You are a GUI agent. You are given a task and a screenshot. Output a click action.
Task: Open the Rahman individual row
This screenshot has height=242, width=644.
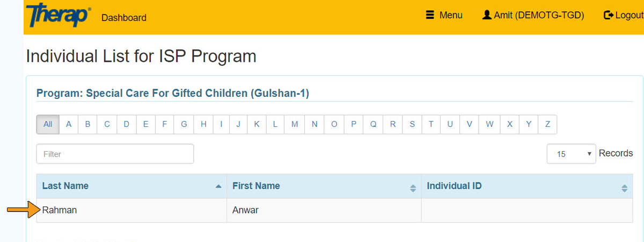pos(60,210)
